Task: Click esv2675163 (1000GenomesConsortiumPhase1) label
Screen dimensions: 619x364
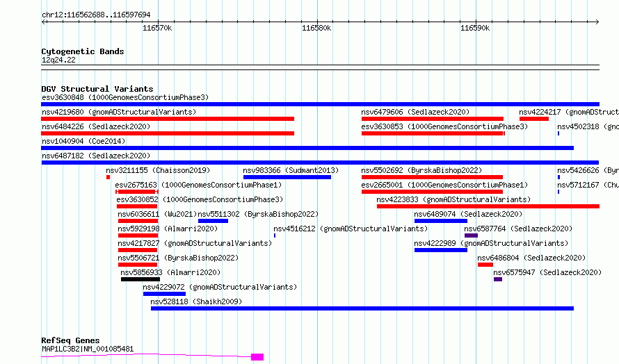Action: (198, 185)
